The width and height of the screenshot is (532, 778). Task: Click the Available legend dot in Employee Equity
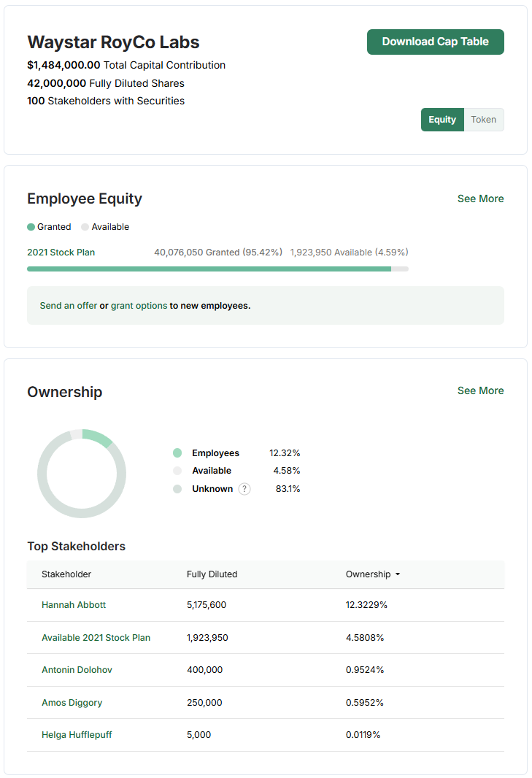[x=85, y=227]
